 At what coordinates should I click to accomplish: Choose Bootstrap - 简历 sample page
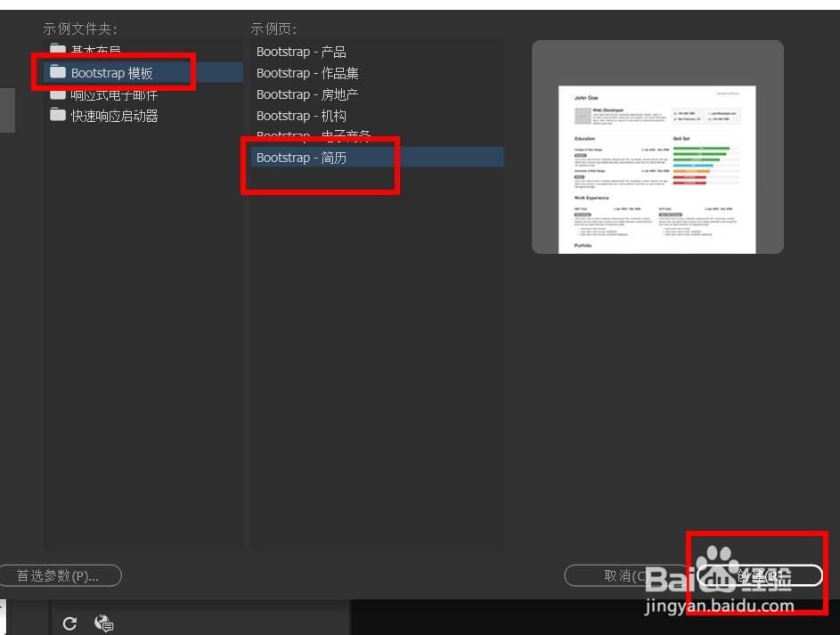pos(377,158)
